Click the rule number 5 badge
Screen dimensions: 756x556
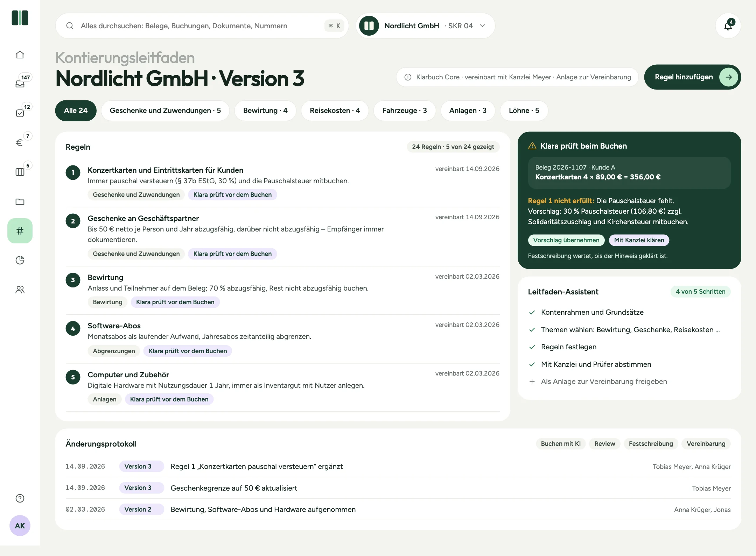click(73, 377)
